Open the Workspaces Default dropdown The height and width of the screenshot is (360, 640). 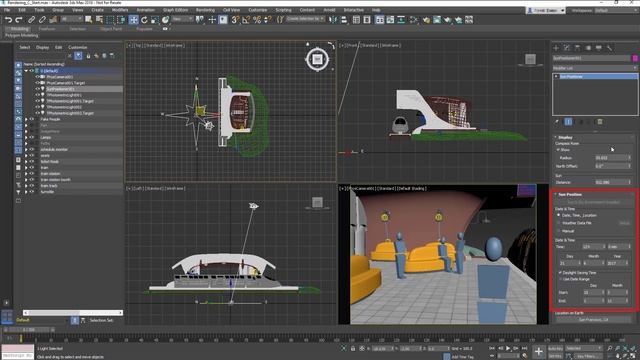pyautogui.click(x=616, y=10)
